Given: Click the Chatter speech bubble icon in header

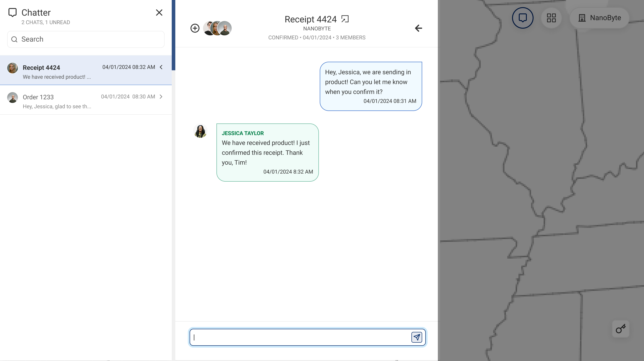Looking at the screenshot, I should pos(12,13).
